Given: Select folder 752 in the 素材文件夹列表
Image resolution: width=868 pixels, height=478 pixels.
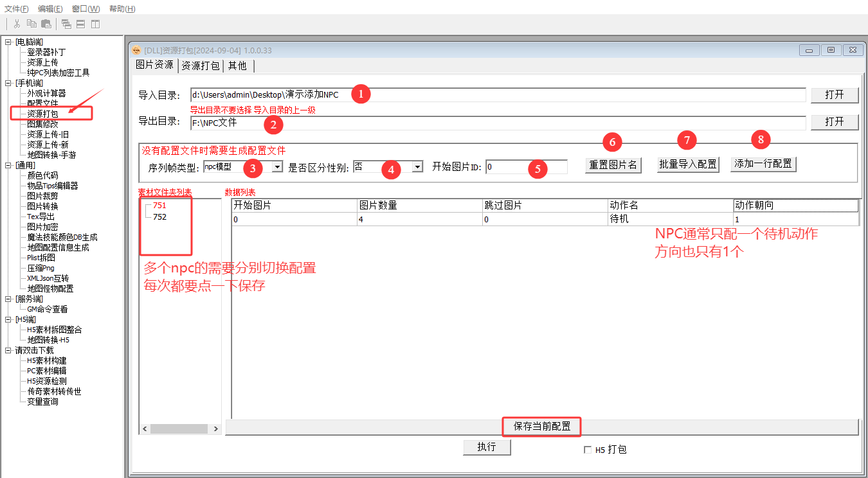Looking at the screenshot, I should [x=159, y=217].
